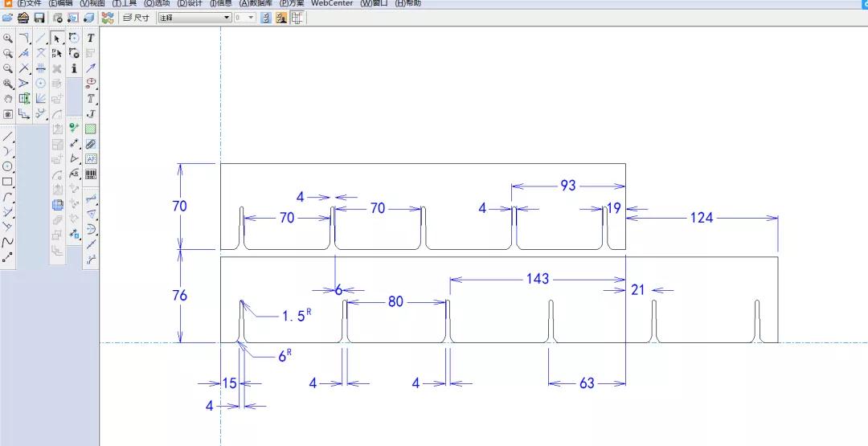Screen dimensions: 868x446
Task: Select the Zoom Out magnifier tool
Action: click(8, 68)
